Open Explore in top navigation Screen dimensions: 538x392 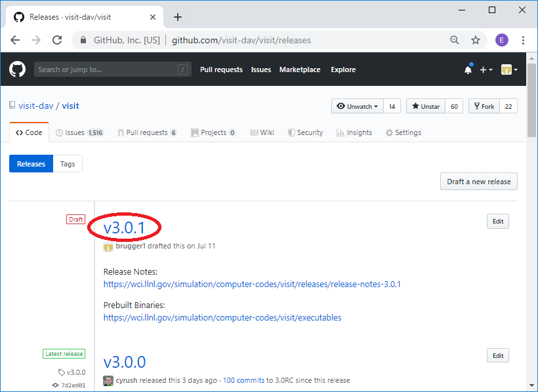[343, 69]
